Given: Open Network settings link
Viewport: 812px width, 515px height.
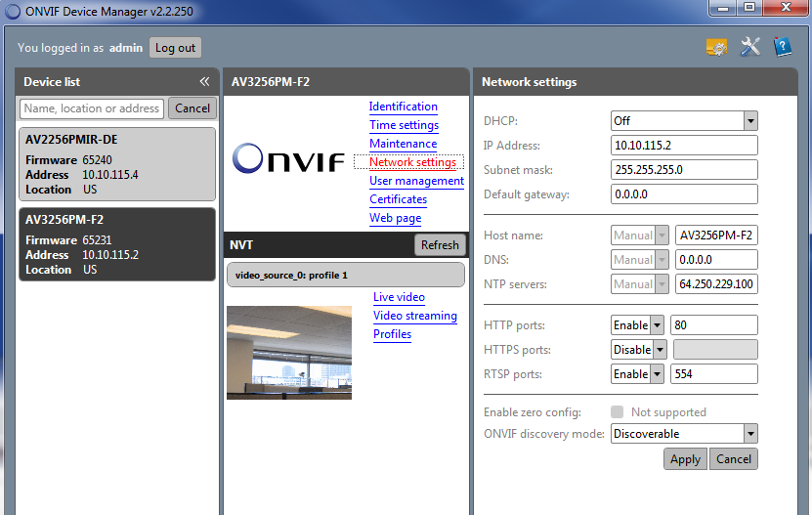Looking at the screenshot, I should click(412, 162).
